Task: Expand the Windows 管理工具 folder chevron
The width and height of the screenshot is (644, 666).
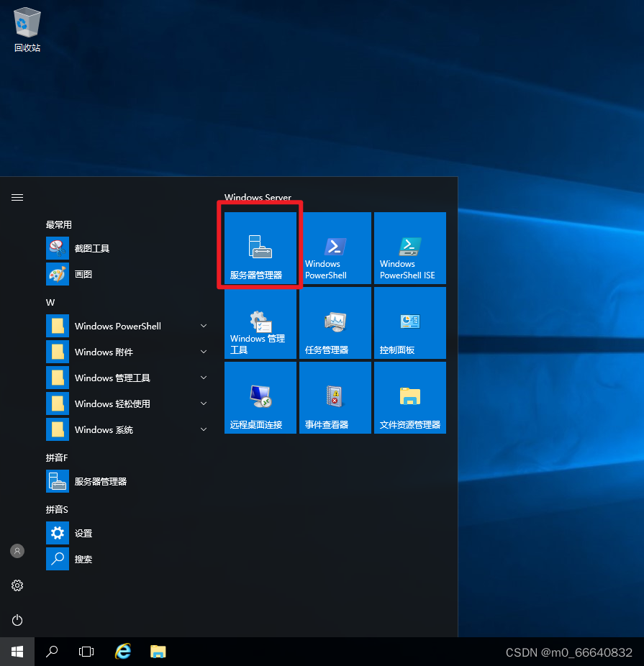Action: coord(204,378)
